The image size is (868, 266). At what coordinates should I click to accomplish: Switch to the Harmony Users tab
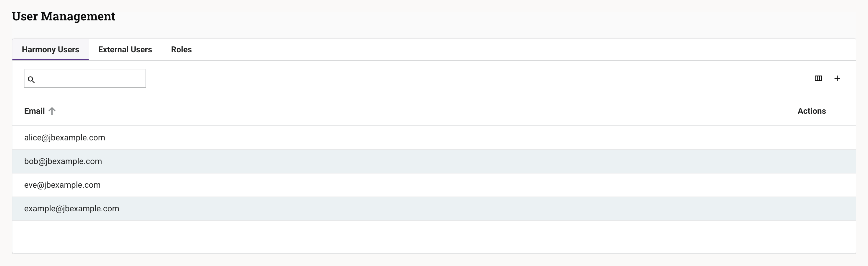pyautogui.click(x=51, y=50)
